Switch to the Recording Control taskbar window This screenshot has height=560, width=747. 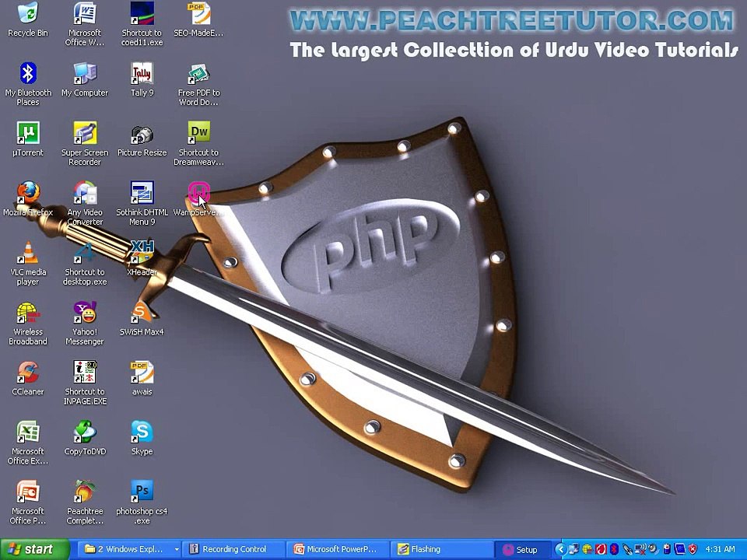pyautogui.click(x=233, y=549)
